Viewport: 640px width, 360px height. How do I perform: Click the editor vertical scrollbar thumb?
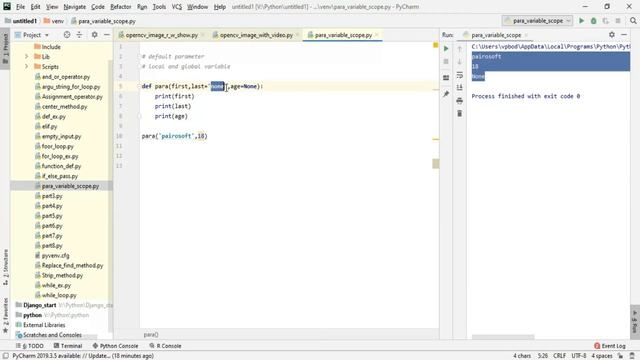coord(436,164)
